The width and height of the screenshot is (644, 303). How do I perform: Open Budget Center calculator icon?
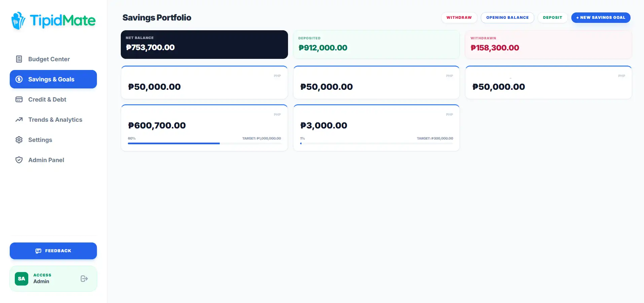click(x=19, y=59)
